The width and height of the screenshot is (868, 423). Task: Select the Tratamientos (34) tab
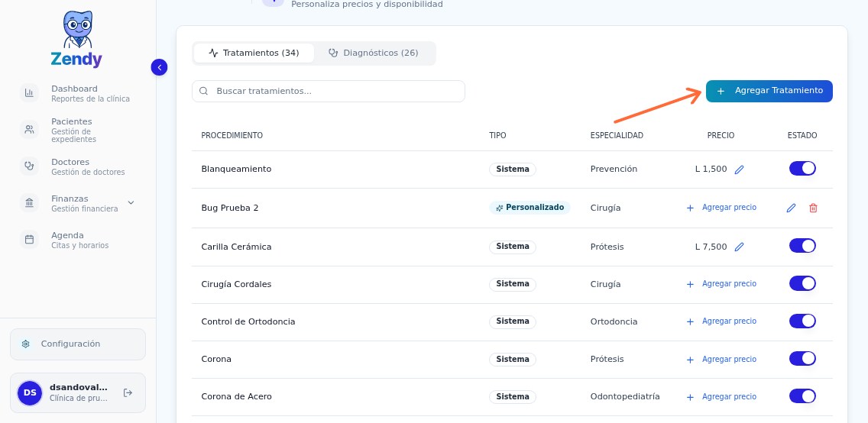click(x=254, y=53)
